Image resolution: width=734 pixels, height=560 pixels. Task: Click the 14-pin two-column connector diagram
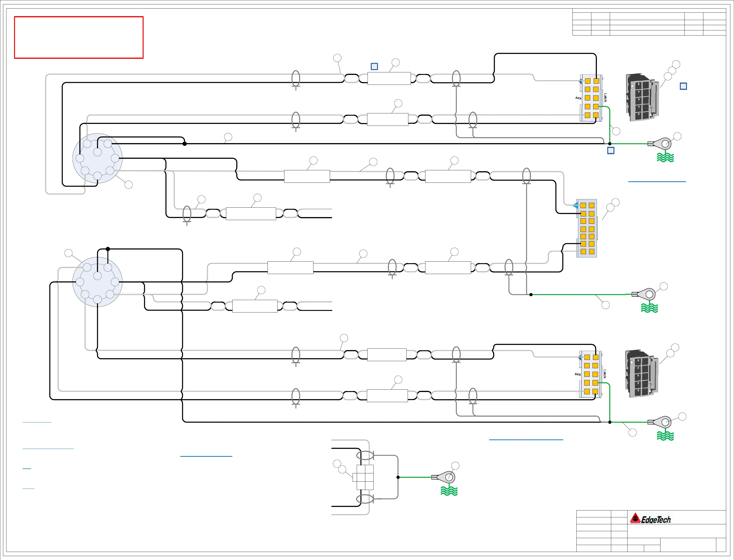pyautogui.click(x=587, y=228)
